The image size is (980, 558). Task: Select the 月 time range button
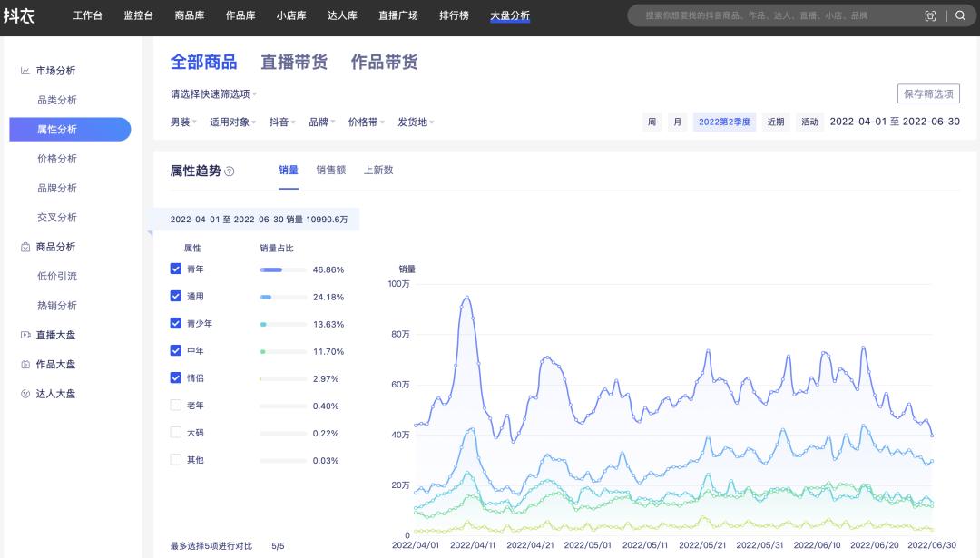click(x=677, y=122)
